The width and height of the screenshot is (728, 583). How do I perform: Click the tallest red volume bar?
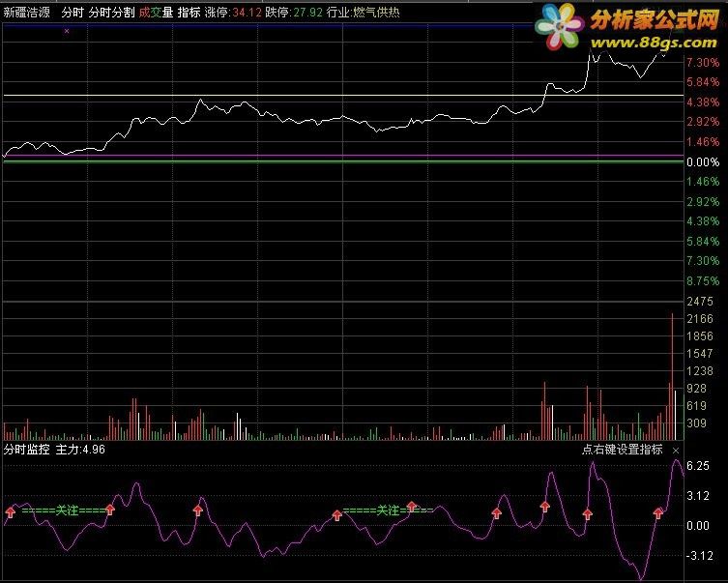[672, 377]
